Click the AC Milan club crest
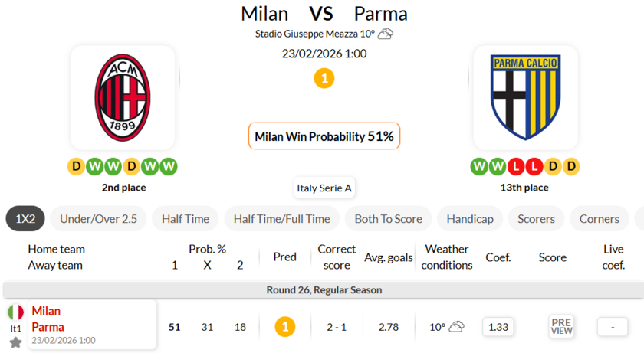 point(123,97)
